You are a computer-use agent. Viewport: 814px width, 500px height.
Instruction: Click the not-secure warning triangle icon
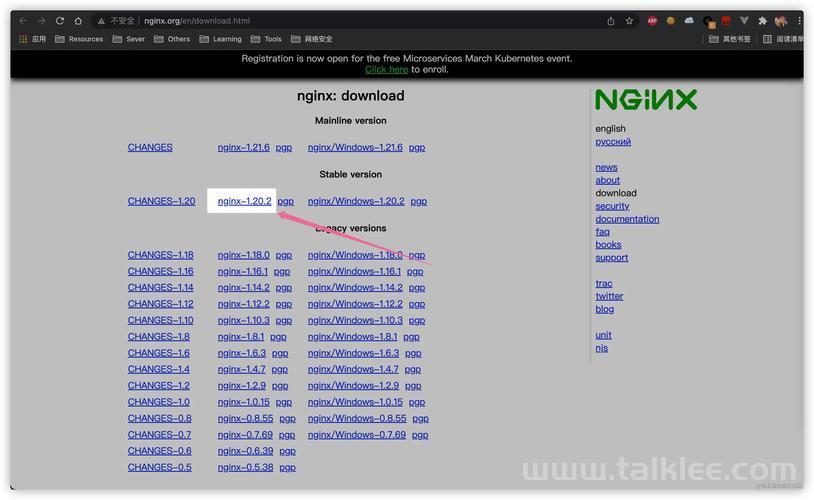point(101,21)
